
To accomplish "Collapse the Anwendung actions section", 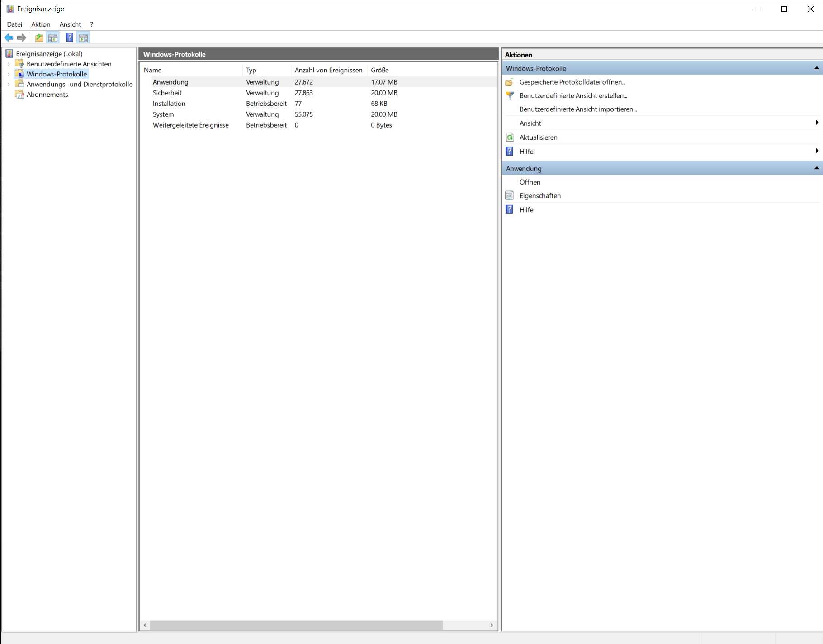I will point(817,168).
